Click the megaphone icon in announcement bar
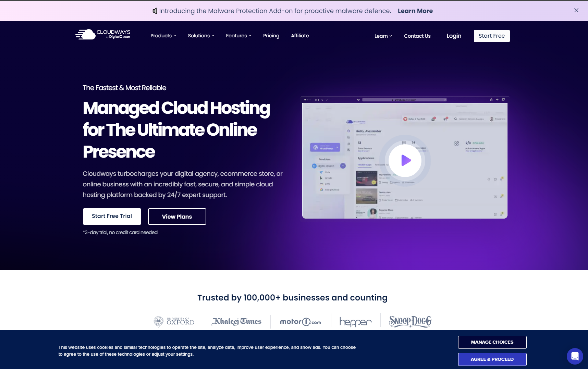The height and width of the screenshot is (369, 588). point(155,11)
